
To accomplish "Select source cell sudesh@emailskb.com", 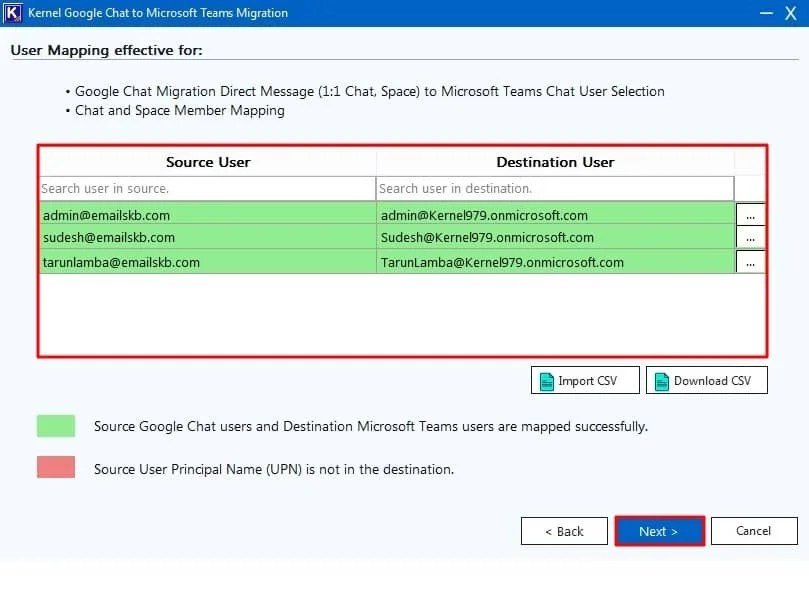I will (208, 237).
